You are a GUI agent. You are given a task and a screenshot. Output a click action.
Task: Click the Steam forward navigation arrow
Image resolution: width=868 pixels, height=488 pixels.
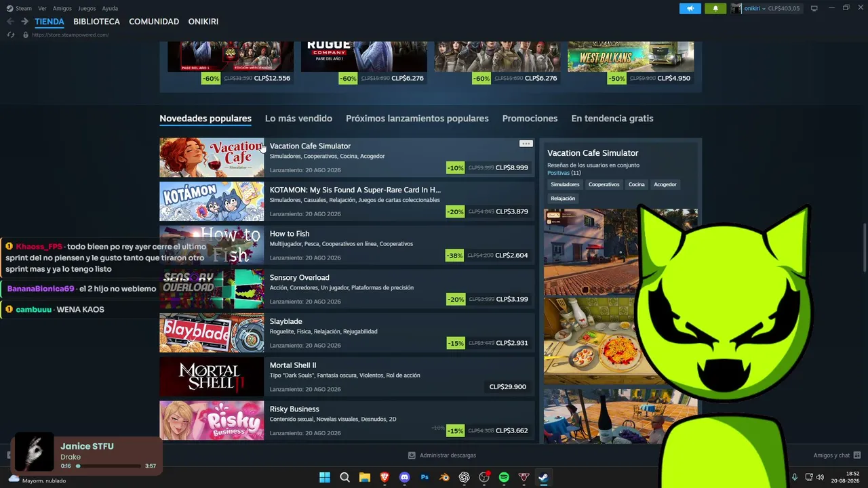(x=24, y=22)
